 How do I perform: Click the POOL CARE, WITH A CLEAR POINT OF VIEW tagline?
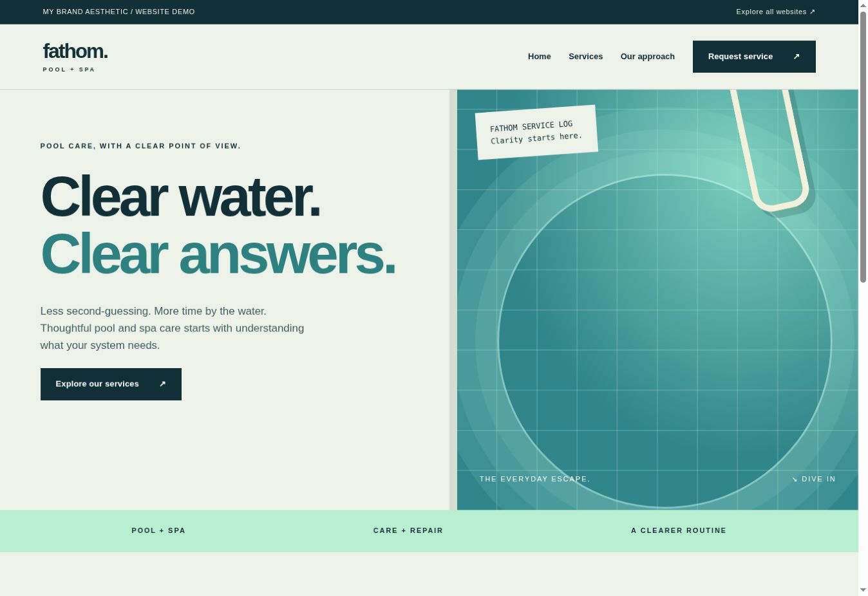coord(140,146)
